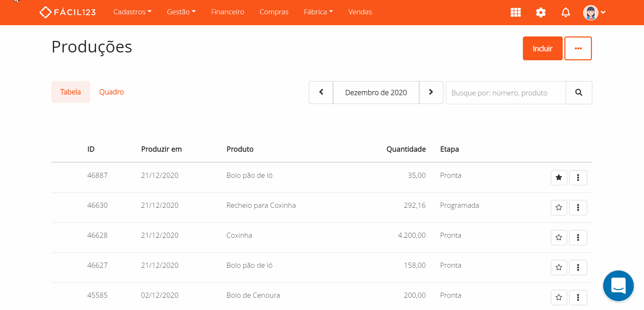644x310 pixels.
Task: Switch to the Quadro view tab
Action: [111, 92]
